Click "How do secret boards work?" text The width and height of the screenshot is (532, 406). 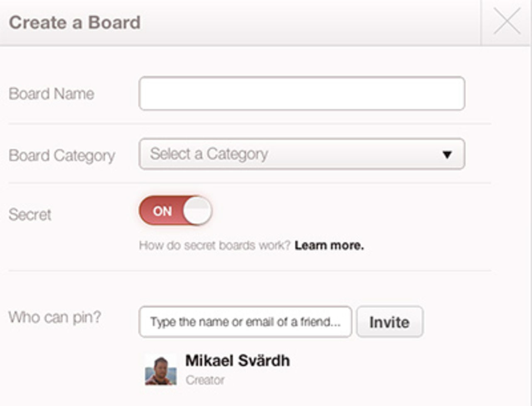214,245
